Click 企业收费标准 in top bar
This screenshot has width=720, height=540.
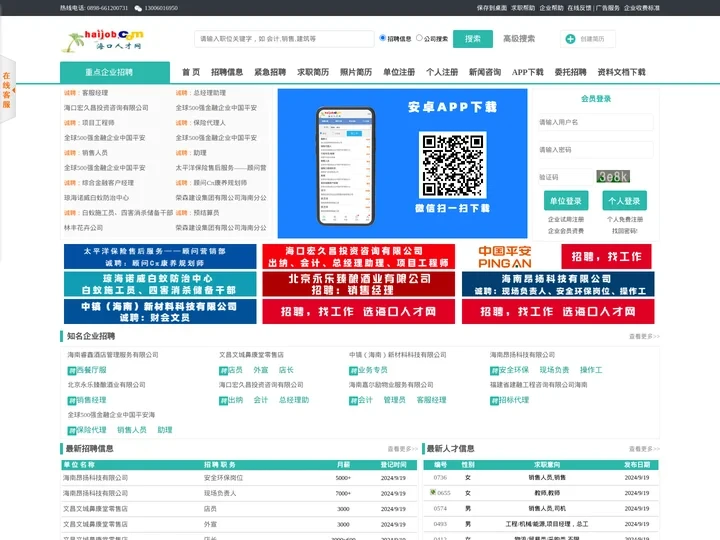(x=641, y=8)
